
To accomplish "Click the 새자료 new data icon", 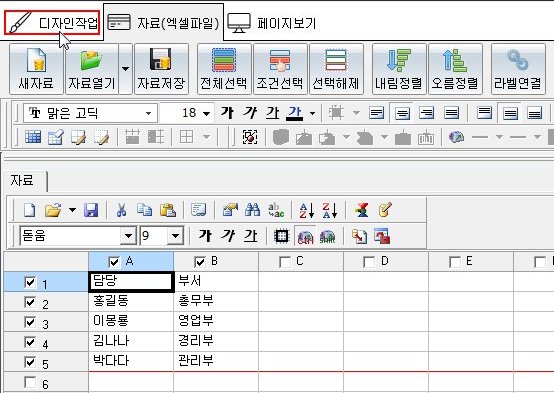I will tap(36, 69).
